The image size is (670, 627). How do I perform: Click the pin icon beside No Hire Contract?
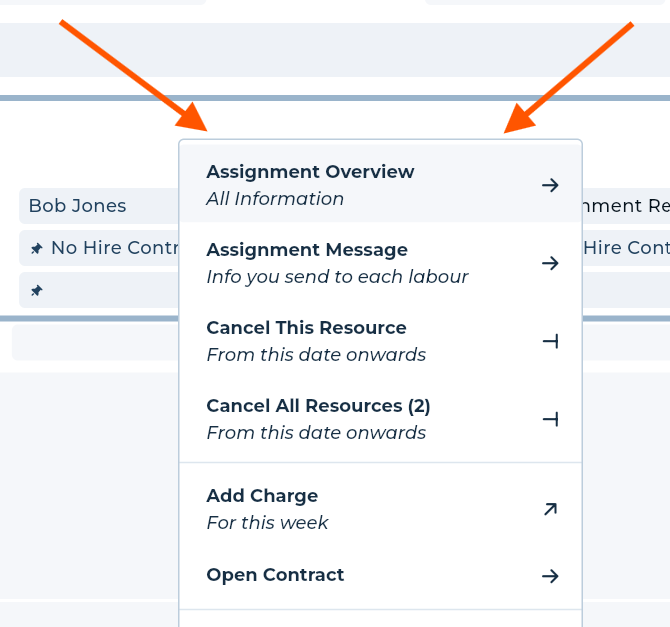click(37, 248)
